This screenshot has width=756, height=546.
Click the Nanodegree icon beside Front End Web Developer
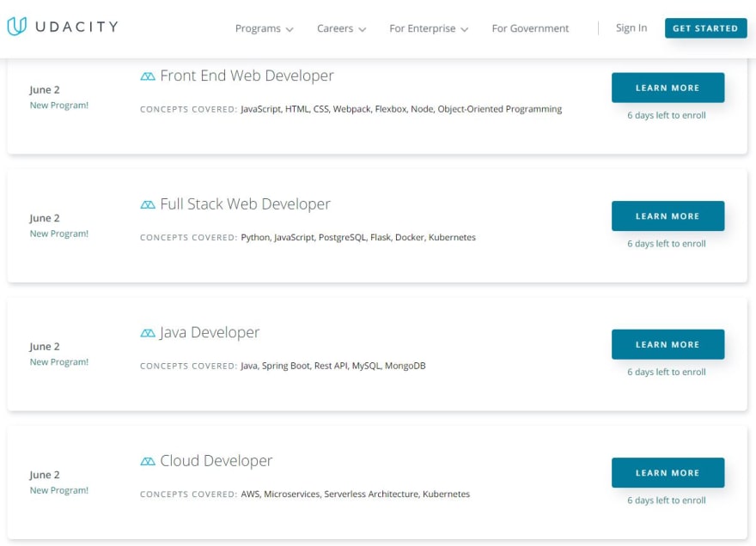pos(148,76)
